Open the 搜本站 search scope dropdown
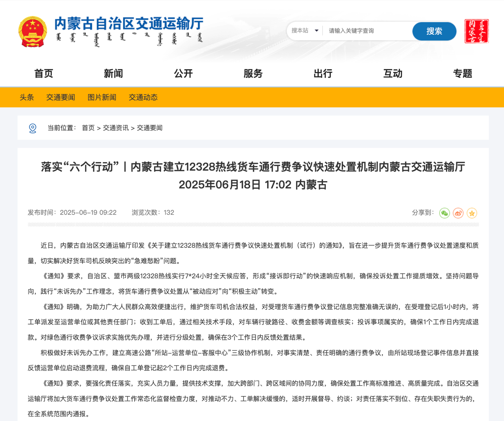Viewport: 504px width, 421px height. click(305, 31)
